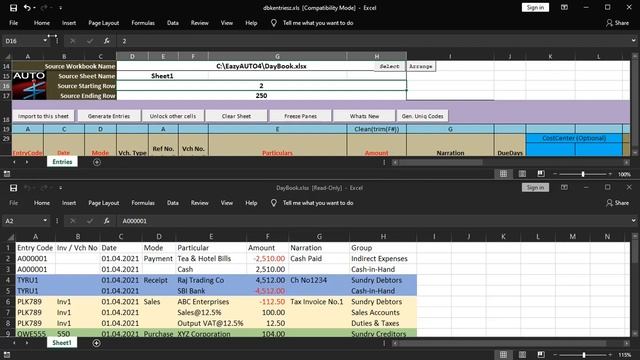Switch to Normal view in top window
The height and width of the screenshot is (360, 640).
click(503, 174)
